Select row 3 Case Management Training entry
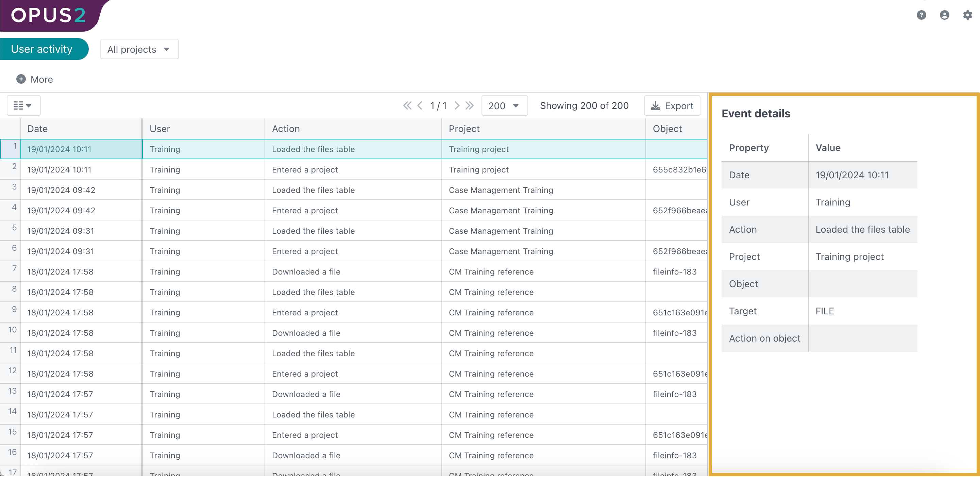This screenshot has width=980, height=477. click(x=501, y=190)
